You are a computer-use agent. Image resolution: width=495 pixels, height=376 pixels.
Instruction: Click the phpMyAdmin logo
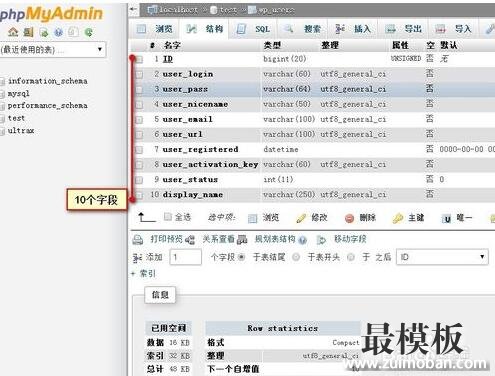point(51,14)
